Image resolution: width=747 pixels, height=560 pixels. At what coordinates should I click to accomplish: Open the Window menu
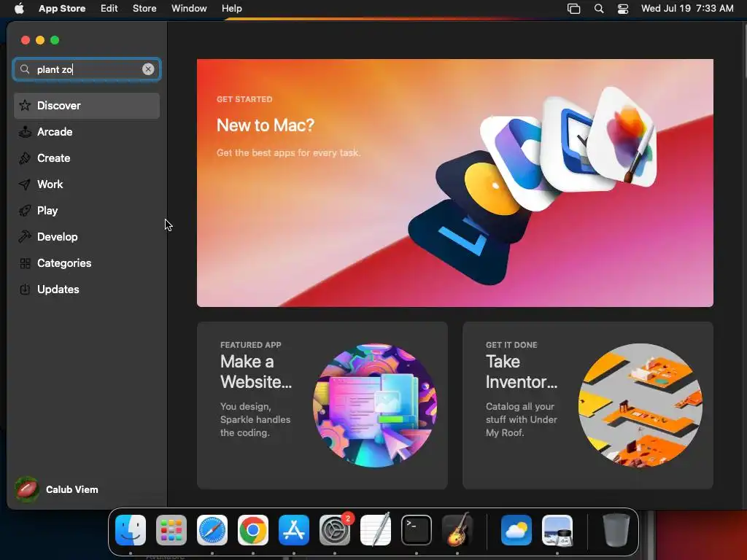coord(189,8)
